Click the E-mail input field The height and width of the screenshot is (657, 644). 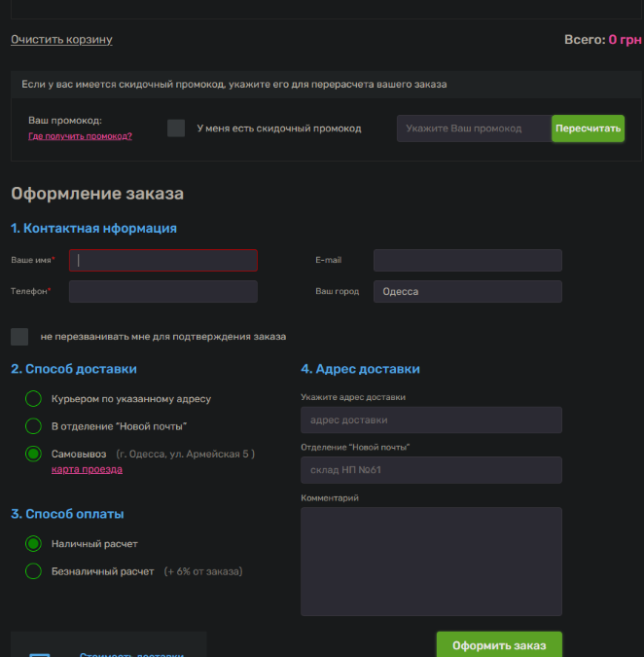pyautogui.click(x=467, y=260)
